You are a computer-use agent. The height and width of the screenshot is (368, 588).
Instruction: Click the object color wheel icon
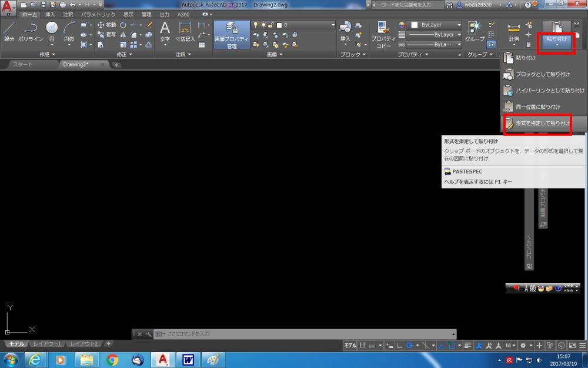(402, 25)
